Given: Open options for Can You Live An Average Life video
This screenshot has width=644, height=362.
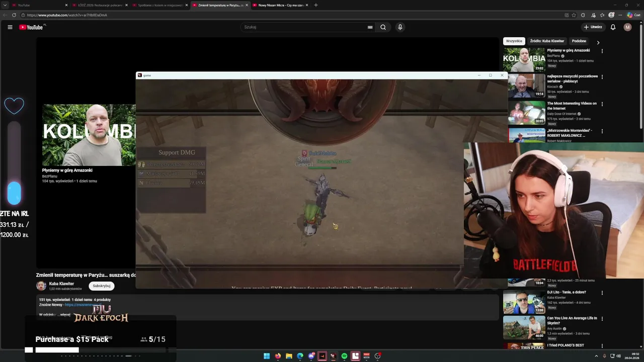Looking at the screenshot, I should 602,319.
